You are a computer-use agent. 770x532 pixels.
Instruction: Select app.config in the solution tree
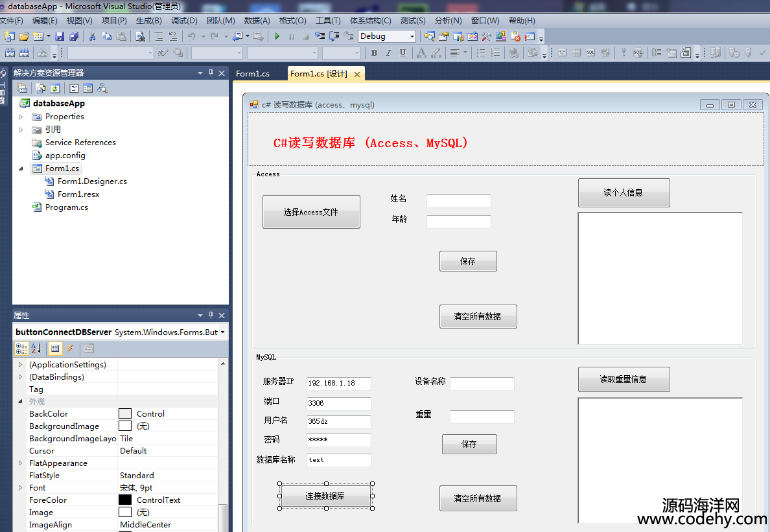click(x=65, y=156)
